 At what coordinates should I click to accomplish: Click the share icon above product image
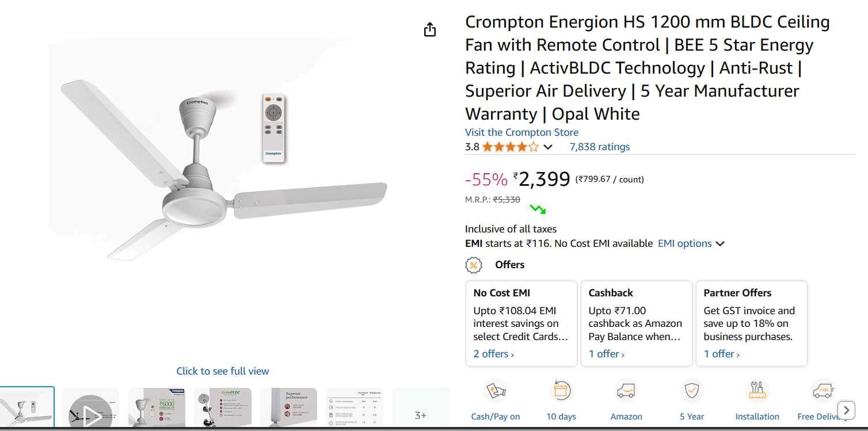[x=430, y=30]
